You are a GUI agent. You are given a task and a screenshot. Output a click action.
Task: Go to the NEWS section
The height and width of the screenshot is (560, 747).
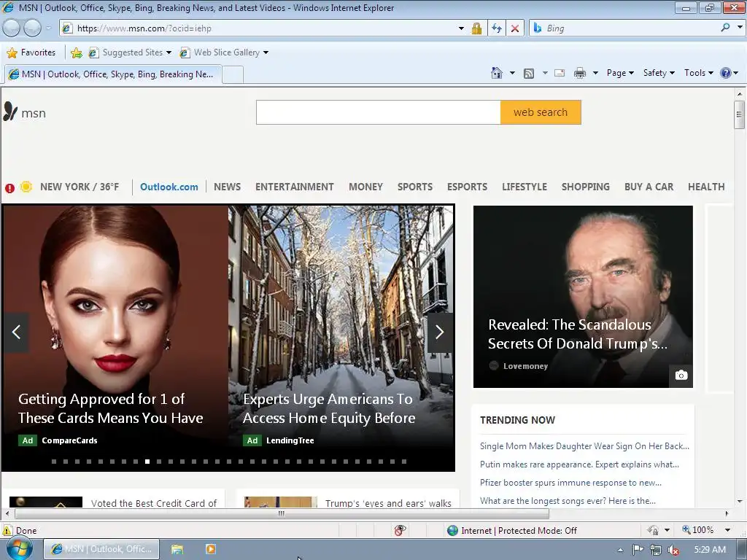228,187
